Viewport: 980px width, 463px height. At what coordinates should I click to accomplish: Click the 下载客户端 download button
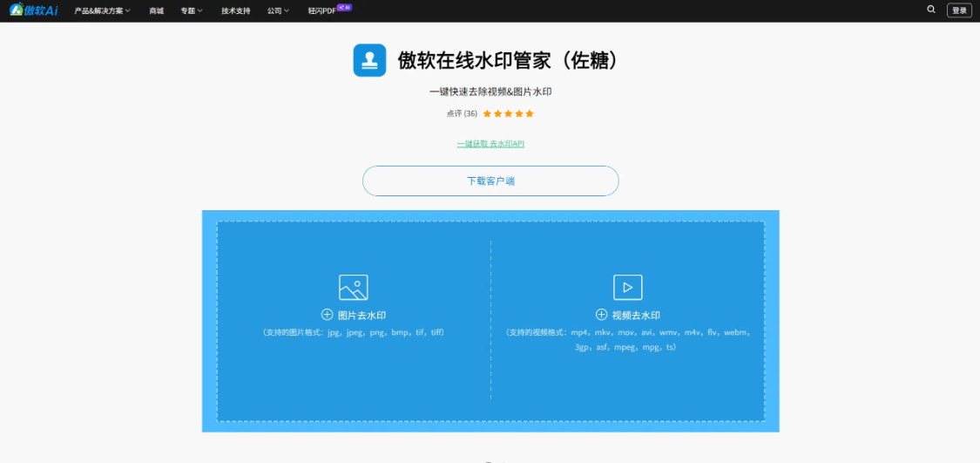click(x=490, y=181)
